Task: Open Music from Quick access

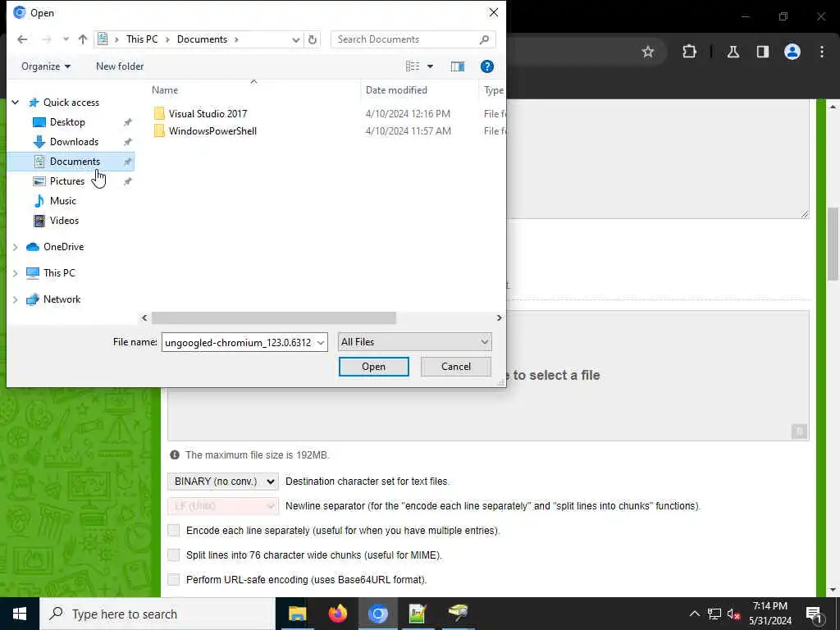Action: (62, 201)
